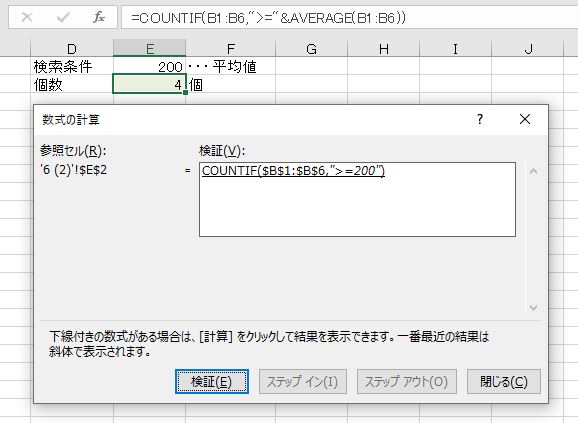Click the underlined COUNTIF expression in evaluation box
578x423 pixels.
pyautogui.click(x=293, y=171)
